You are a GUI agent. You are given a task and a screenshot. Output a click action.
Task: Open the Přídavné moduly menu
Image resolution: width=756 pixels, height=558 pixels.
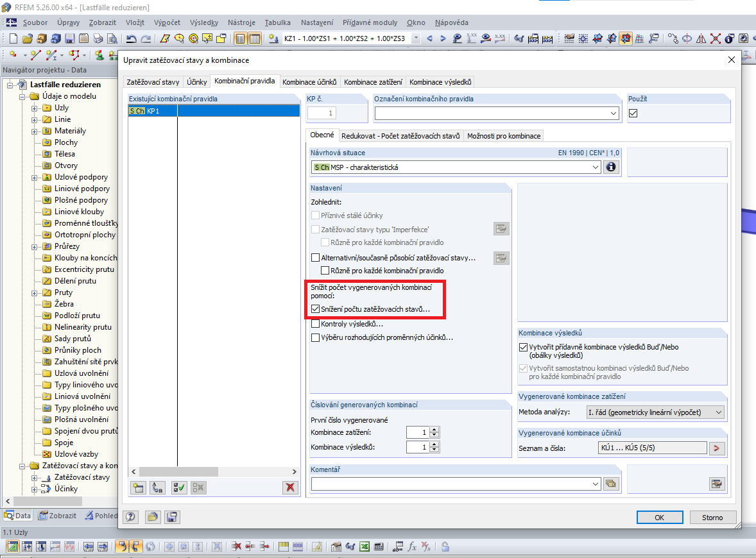(370, 22)
